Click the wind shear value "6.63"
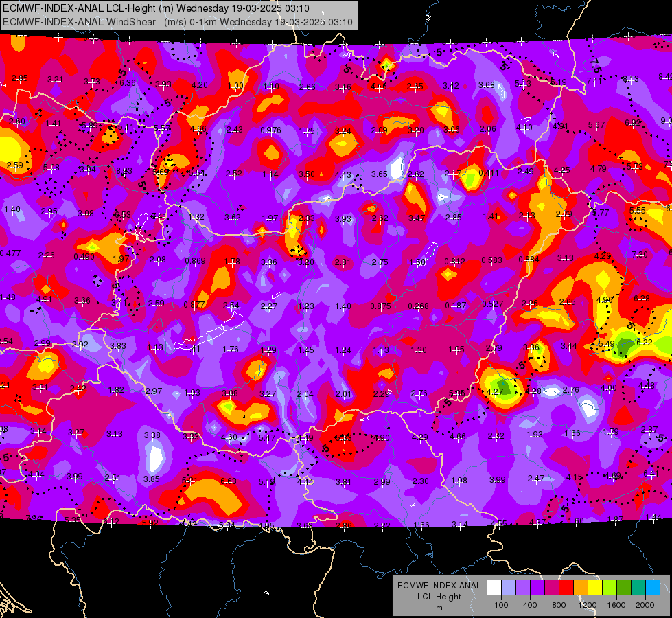Screen dimensions: 672x618 tap(229, 481)
